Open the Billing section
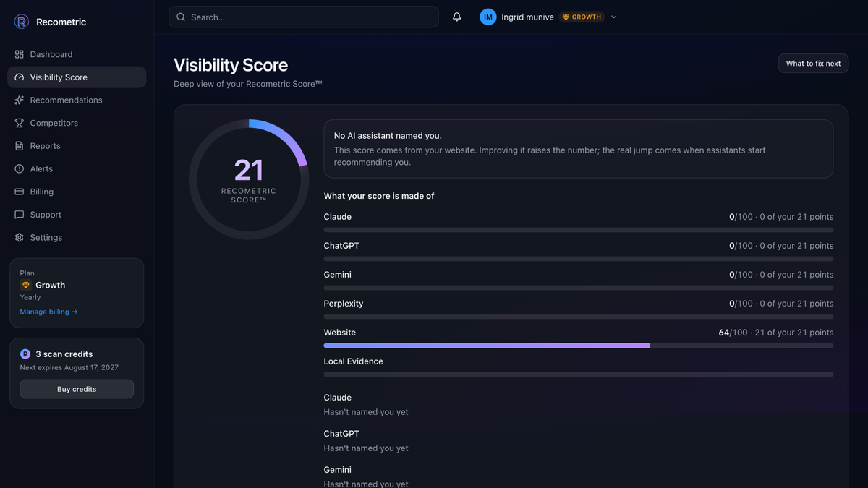Screen dimensions: 868x488 [77, 192]
